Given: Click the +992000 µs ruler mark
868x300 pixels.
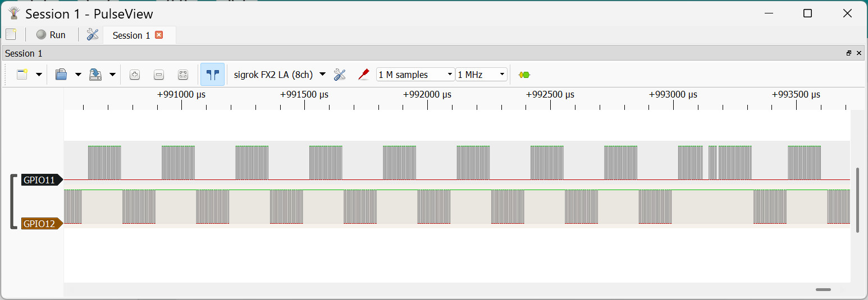Looking at the screenshot, I should [x=427, y=95].
